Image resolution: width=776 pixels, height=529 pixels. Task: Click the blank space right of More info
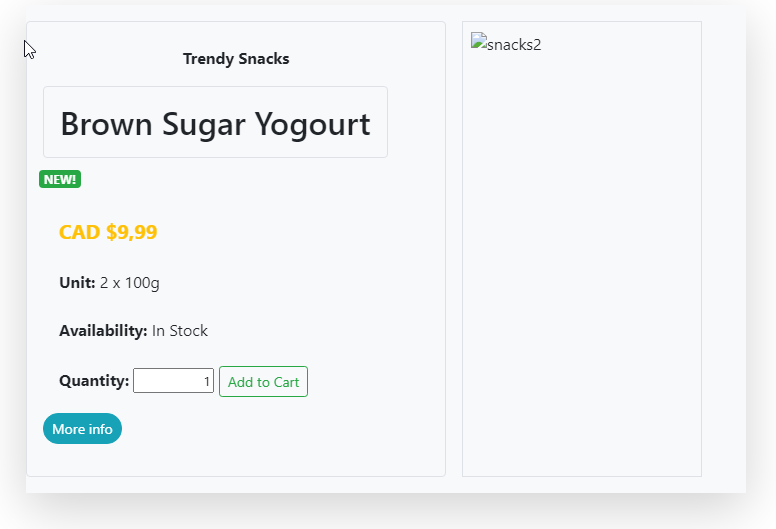click(280, 429)
